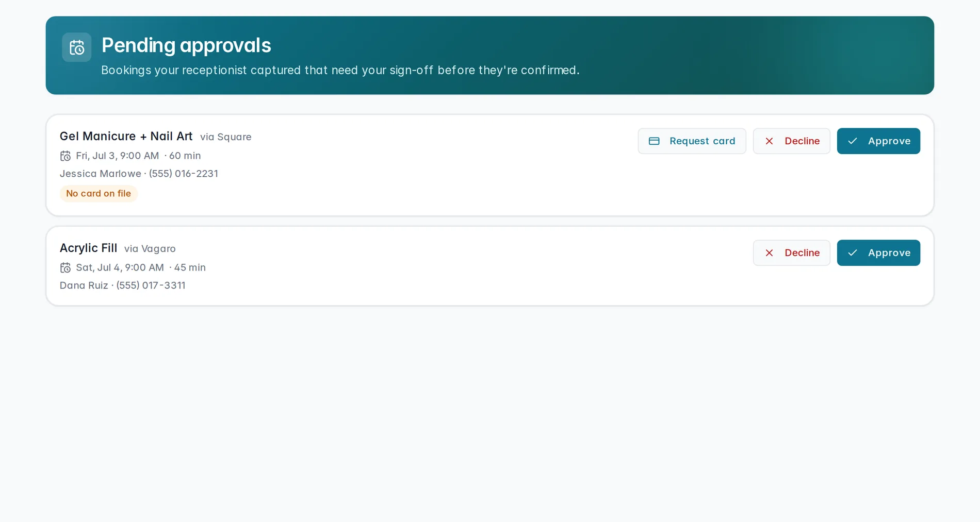Screen dimensions: 980x522
Task: Select the 'Gel Manicure + Nail Art' title
Action: pos(126,136)
